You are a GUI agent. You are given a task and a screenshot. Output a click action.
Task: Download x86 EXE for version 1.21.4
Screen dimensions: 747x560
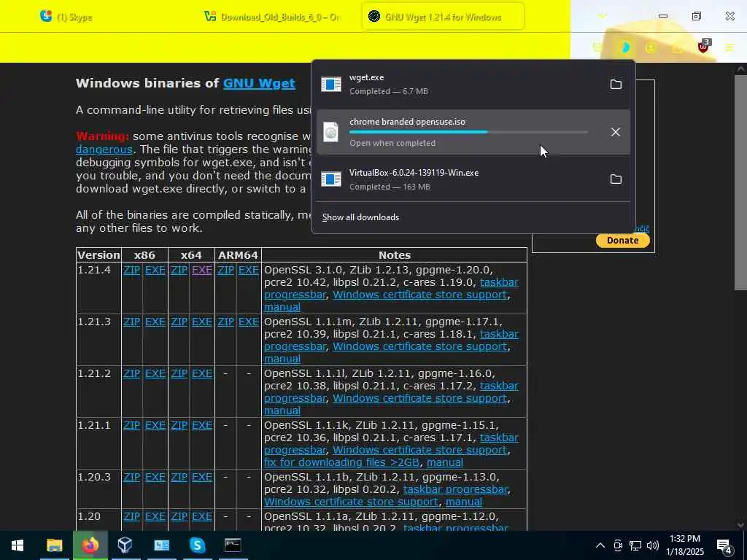click(x=155, y=270)
